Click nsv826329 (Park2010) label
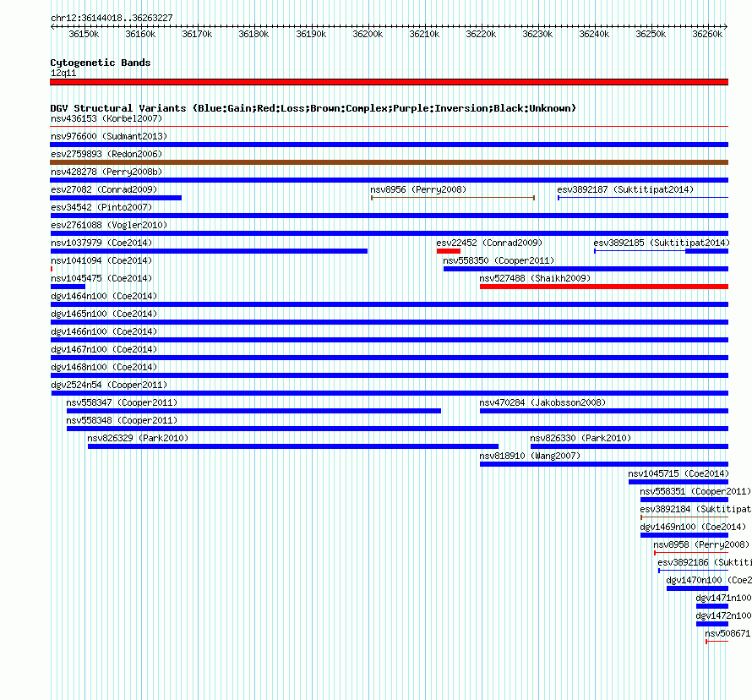 (138, 438)
